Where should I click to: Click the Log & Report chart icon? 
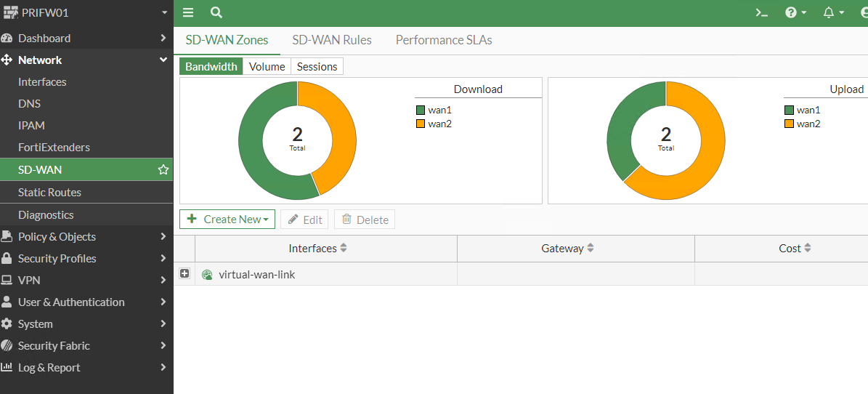click(x=7, y=367)
